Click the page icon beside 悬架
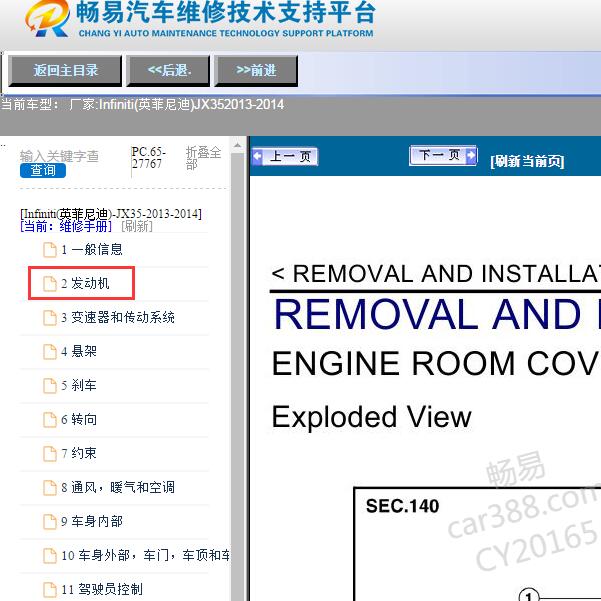 coord(49,351)
